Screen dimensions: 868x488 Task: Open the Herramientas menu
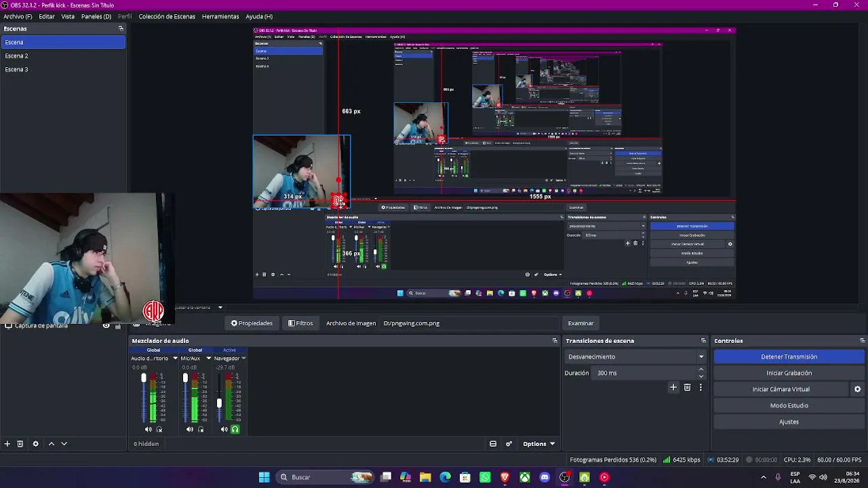pyautogui.click(x=220, y=16)
